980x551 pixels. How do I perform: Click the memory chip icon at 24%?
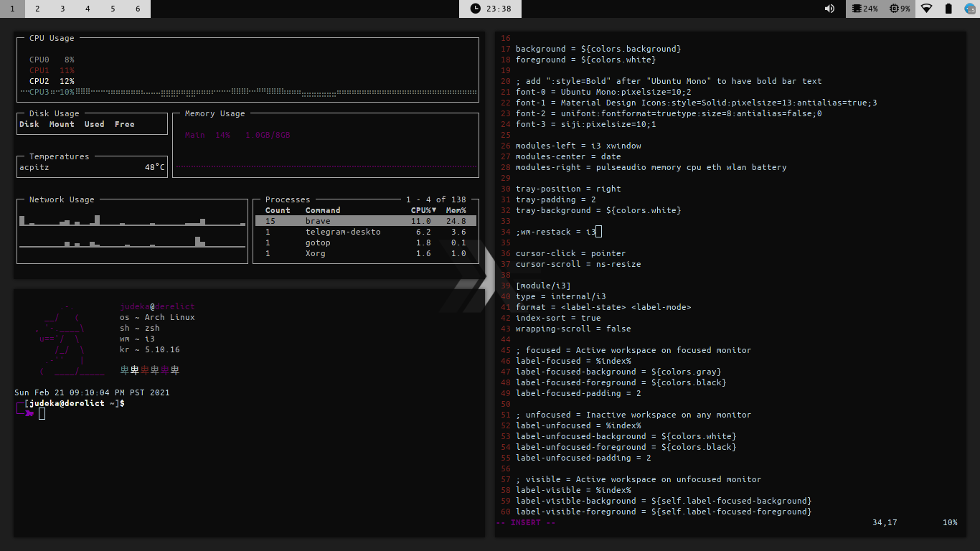click(857, 9)
